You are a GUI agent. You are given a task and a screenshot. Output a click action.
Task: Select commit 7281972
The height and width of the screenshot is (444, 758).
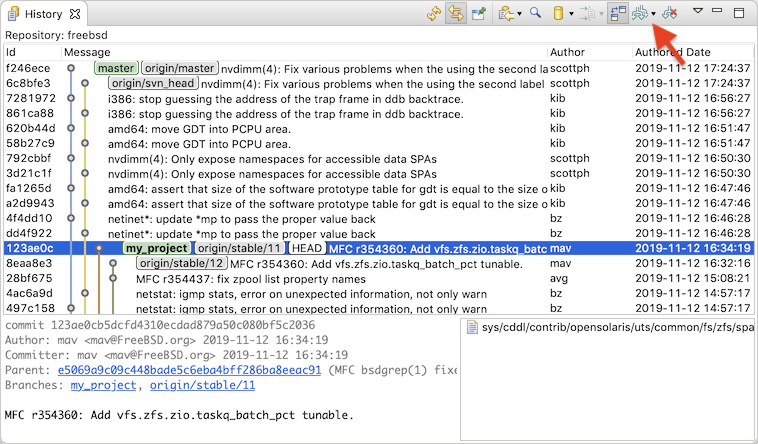378,98
